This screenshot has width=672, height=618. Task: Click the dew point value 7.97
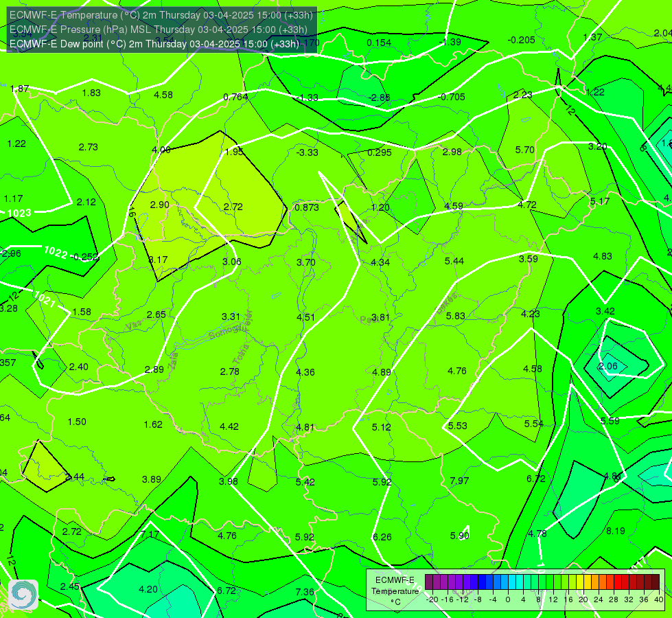point(459,481)
